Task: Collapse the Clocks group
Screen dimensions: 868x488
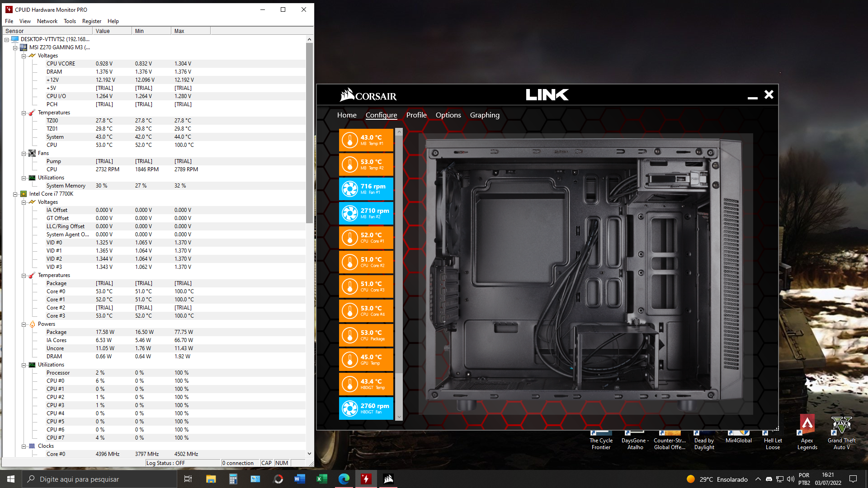Action: click(x=24, y=446)
